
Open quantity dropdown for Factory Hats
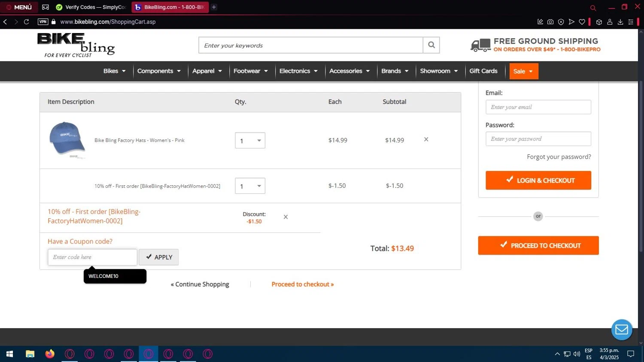(250, 141)
